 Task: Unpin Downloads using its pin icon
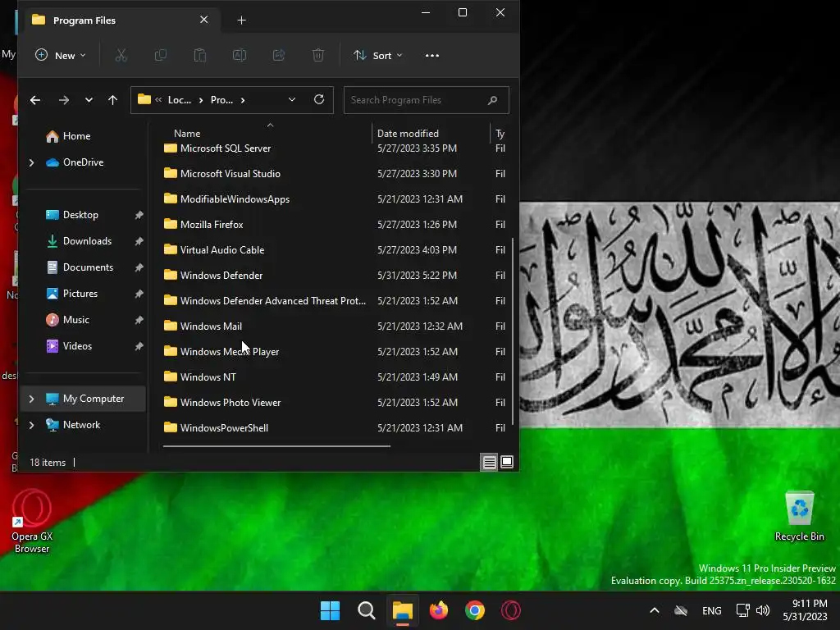tap(139, 241)
